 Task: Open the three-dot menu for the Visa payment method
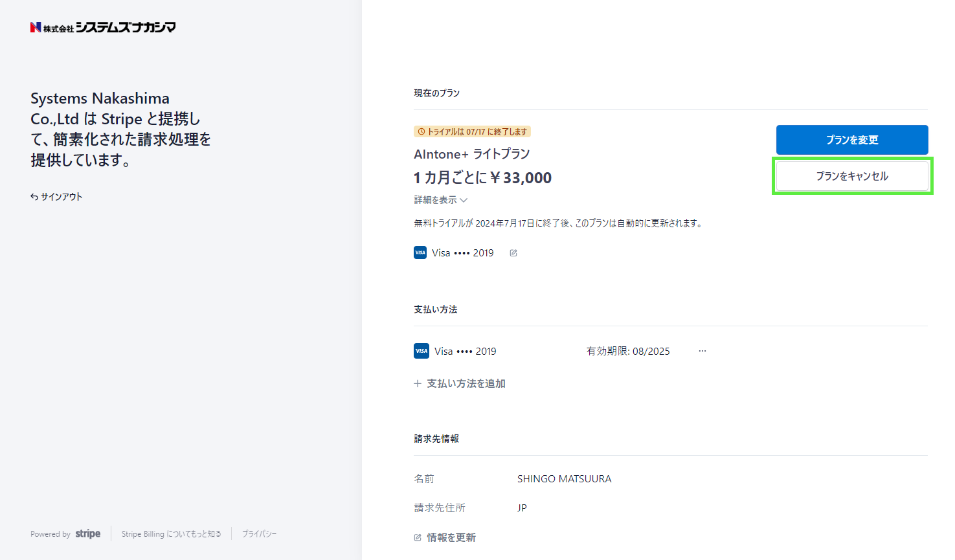coord(702,351)
